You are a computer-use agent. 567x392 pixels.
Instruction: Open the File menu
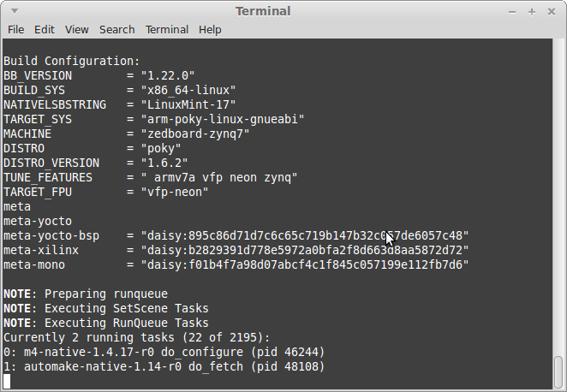pos(16,30)
